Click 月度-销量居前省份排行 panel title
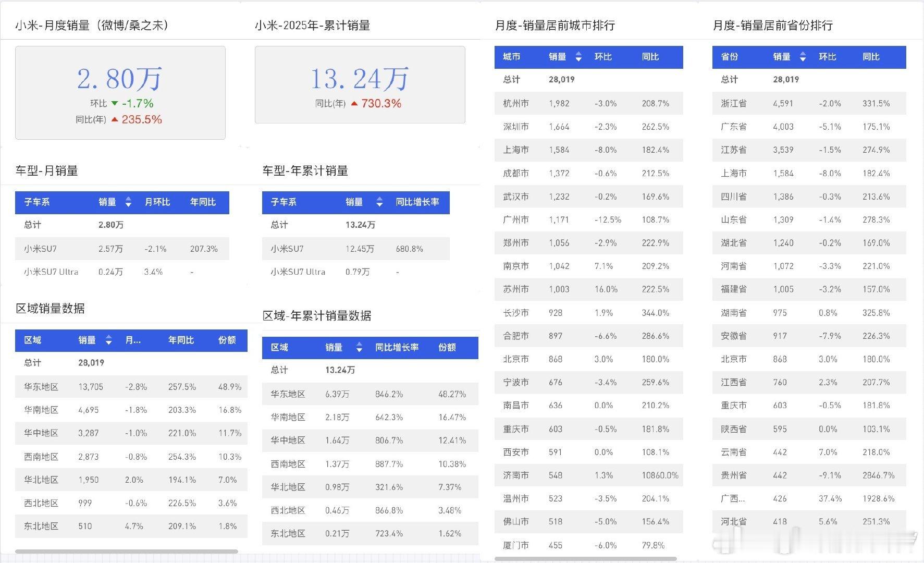Image resolution: width=924 pixels, height=563 pixels. [773, 25]
